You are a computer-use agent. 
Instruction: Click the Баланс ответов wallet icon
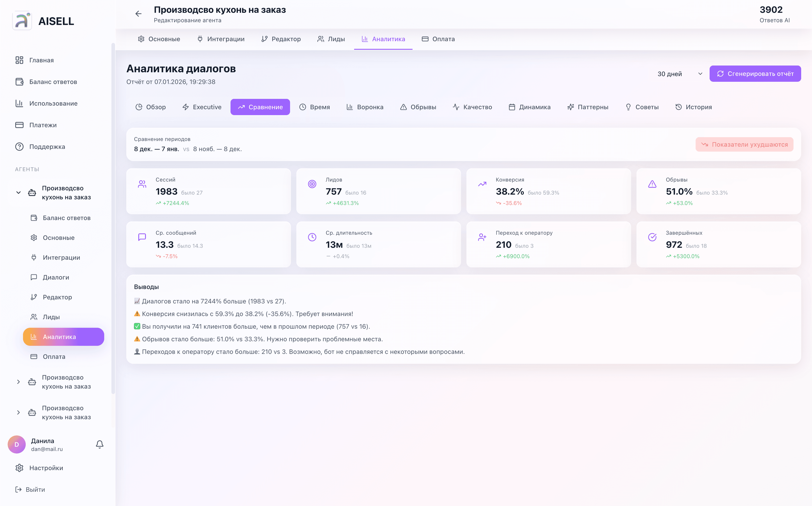19,82
